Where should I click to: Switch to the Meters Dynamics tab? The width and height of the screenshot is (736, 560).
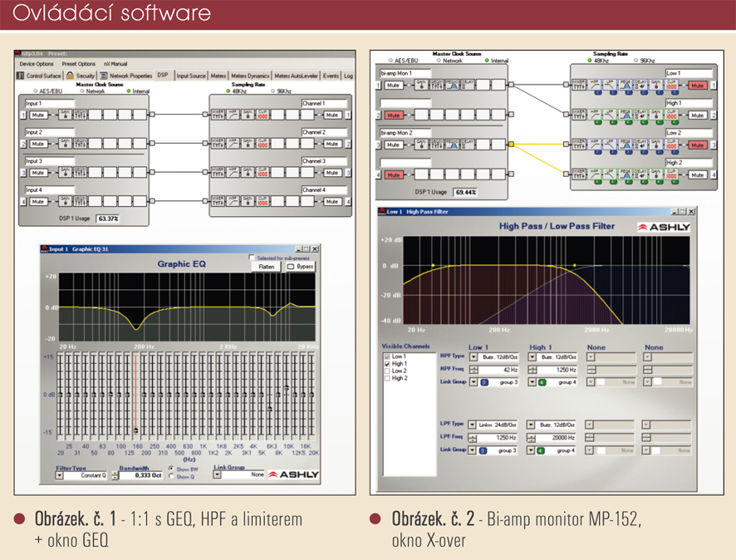[250, 76]
